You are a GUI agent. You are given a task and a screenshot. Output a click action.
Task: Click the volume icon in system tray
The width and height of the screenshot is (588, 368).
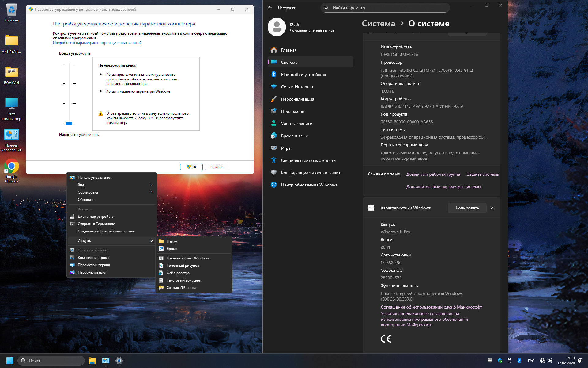(x=550, y=361)
